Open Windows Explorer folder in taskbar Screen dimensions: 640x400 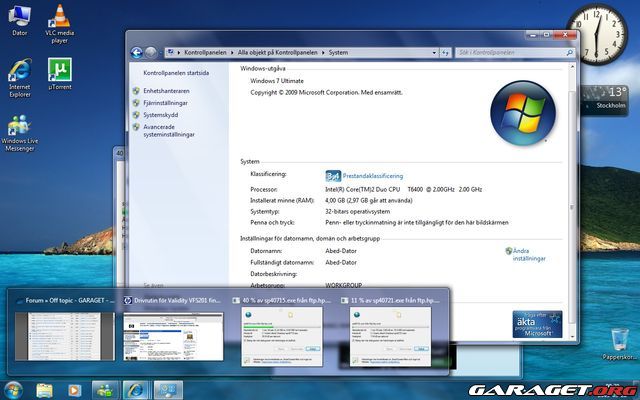click(45, 388)
